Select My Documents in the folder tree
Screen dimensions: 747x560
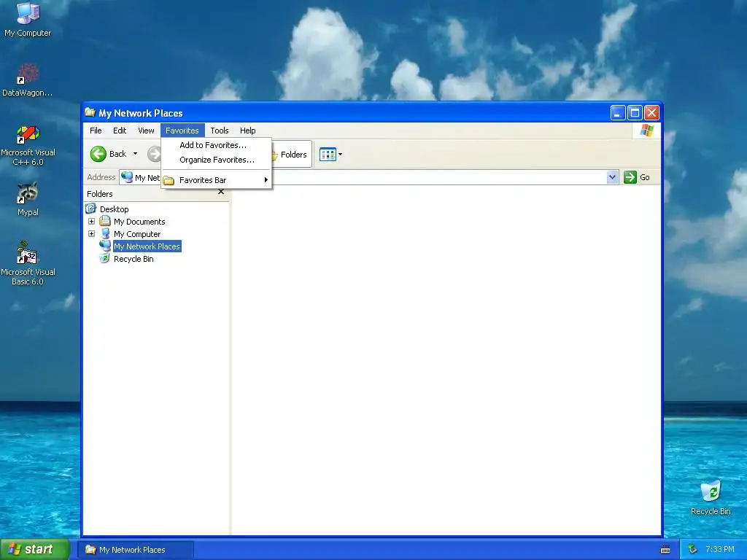pos(139,222)
